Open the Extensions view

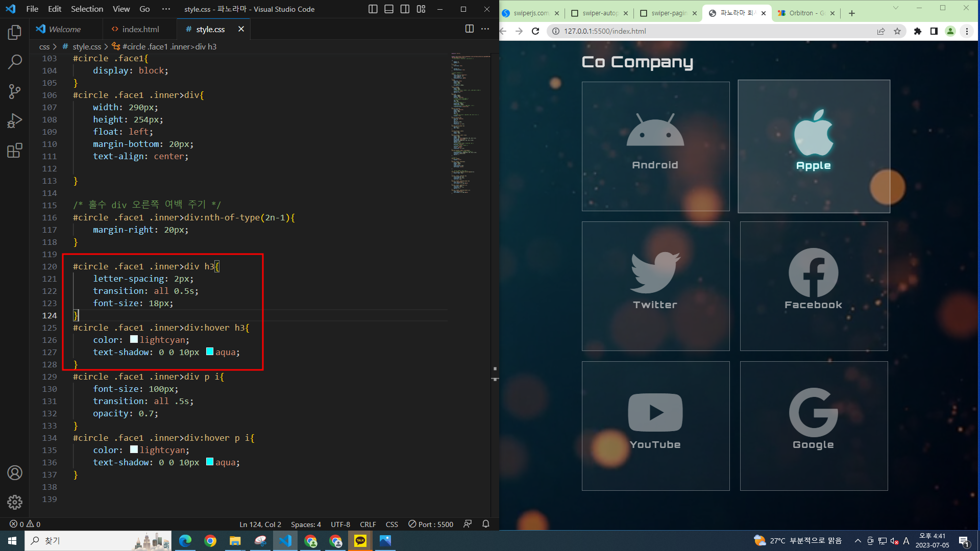(x=15, y=151)
